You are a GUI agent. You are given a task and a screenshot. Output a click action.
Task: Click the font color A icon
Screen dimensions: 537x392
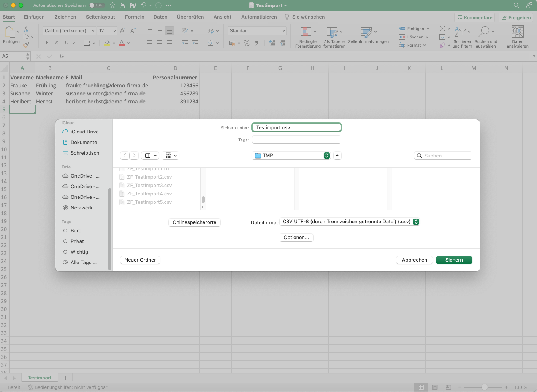click(x=122, y=43)
